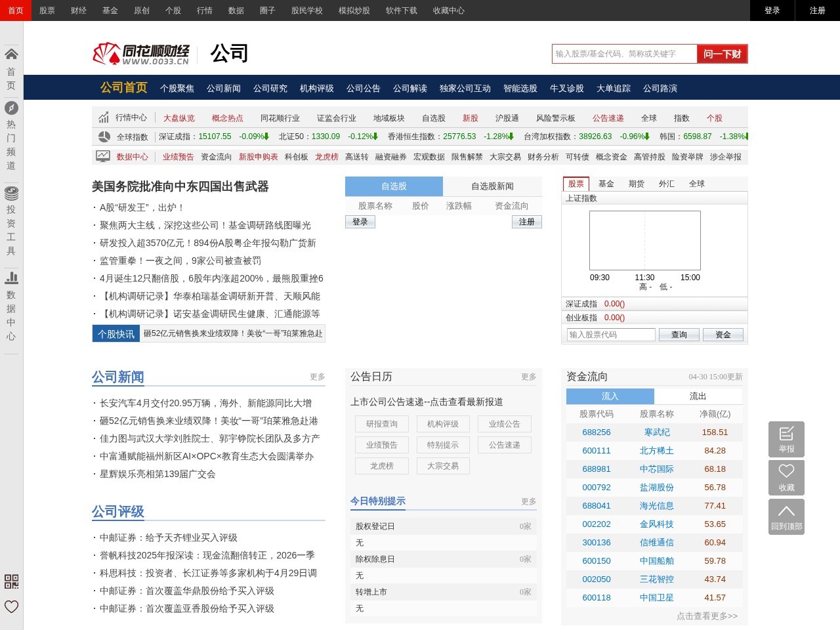Image resolution: width=840 pixels, height=630 pixels.
Task: Open the 长安汽车4月交付 news link
Action: tap(205, 403)
